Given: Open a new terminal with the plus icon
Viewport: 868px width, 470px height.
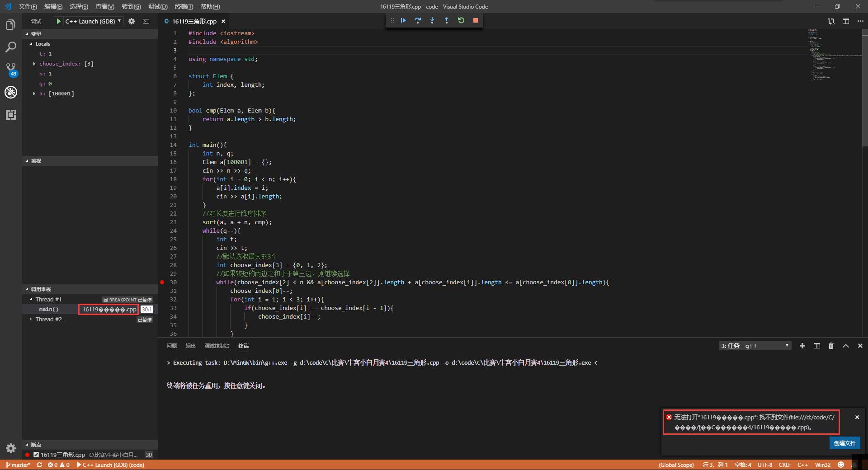Looking at the screenshot, I should 802,346.
